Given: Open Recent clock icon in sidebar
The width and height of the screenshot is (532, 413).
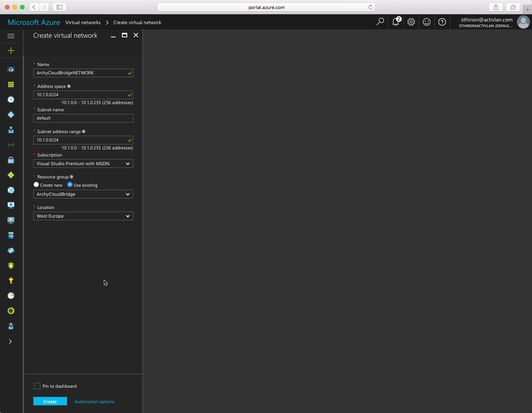Looking at the screenshot, I should pyautogui.click(x=11, y=100).
